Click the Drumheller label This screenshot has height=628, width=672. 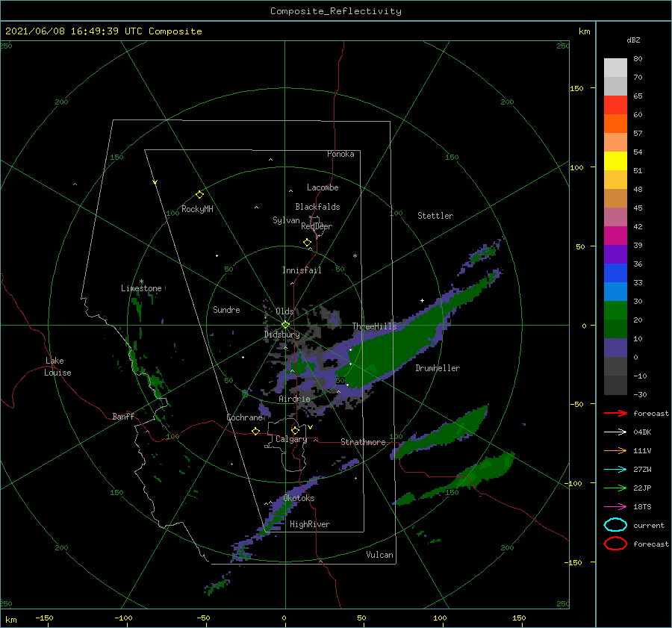pyautogui.click(x=438, y=368)
